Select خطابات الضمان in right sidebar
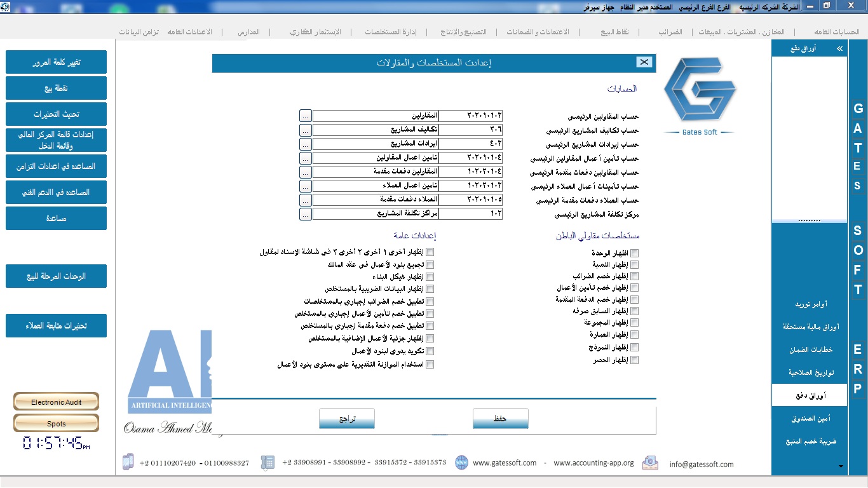 click(810, 349)
